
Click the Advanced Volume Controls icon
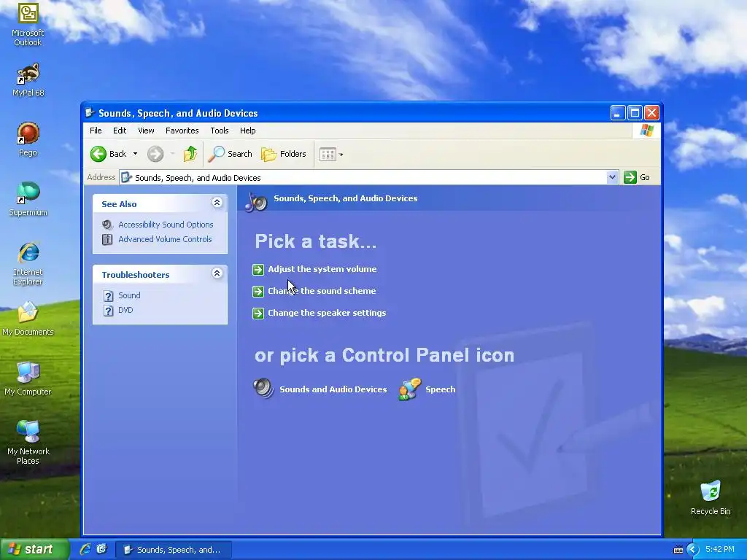[108, 239]
